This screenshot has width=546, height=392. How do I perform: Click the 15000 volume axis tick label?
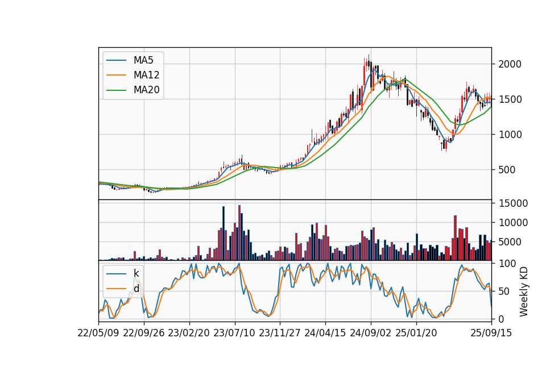pyautogui.click(x=513, y=203)
